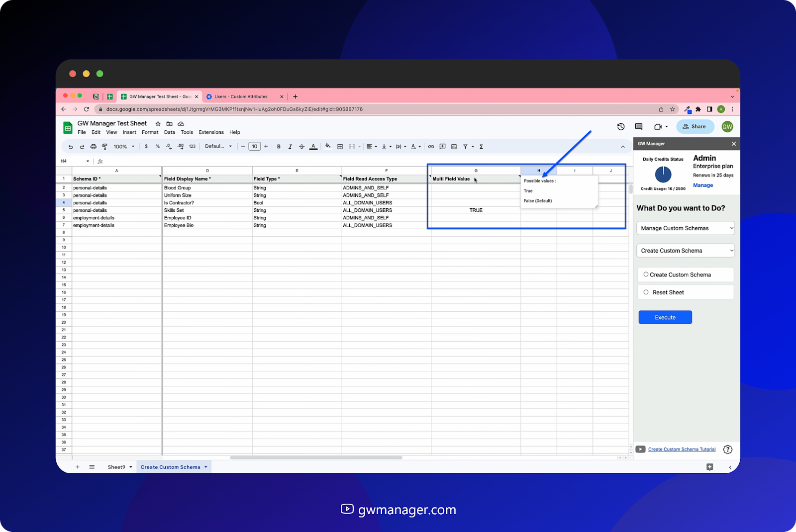Open the borders tool
The image size is (796, 532).
[340, 147]
